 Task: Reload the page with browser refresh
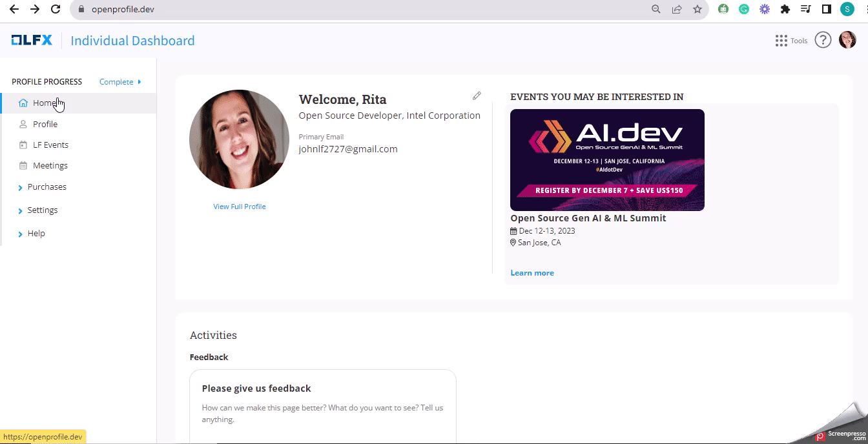point(56,9)
